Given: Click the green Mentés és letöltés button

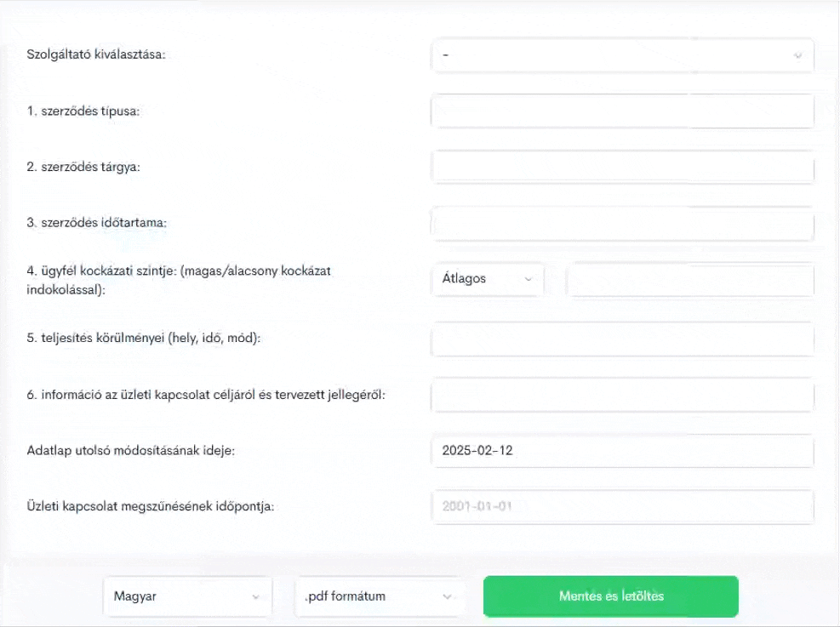Looking at the screenshot, I should (611, 596).
